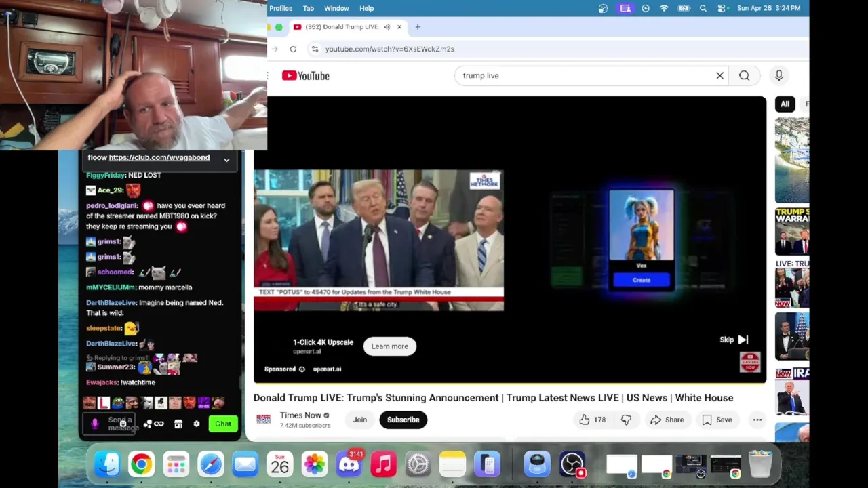868x488 pixels.
Task: Open Control Center in menu bar
Action: [x=722, y=8]
